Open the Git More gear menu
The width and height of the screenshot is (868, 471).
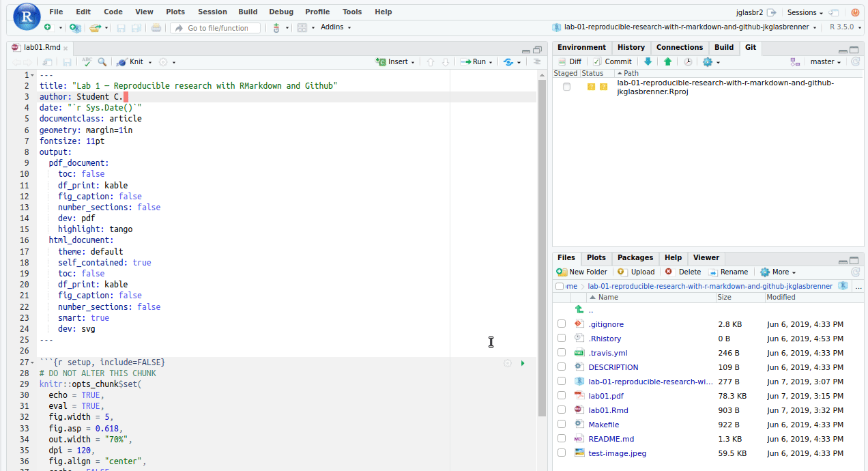[x=711, y=61]
